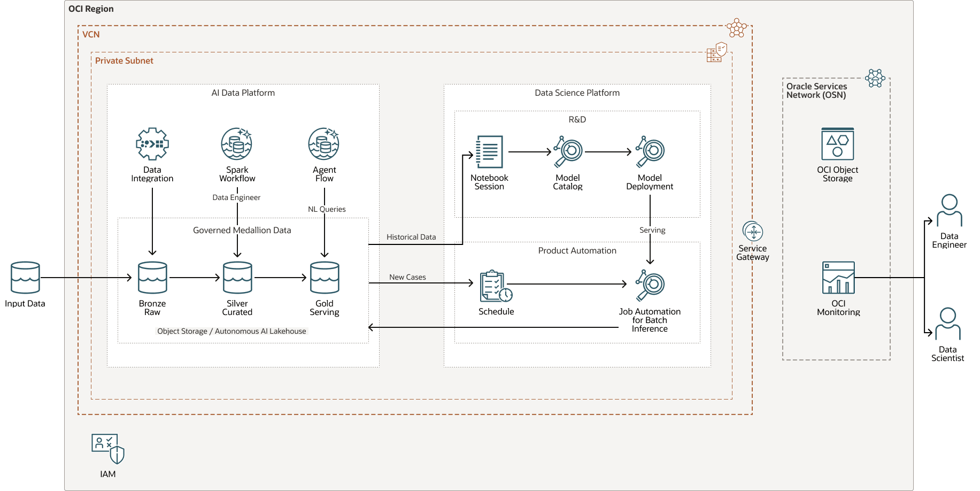
Task: Select the Job Automation for Batch Inference icon
Action: pos(650,286)
